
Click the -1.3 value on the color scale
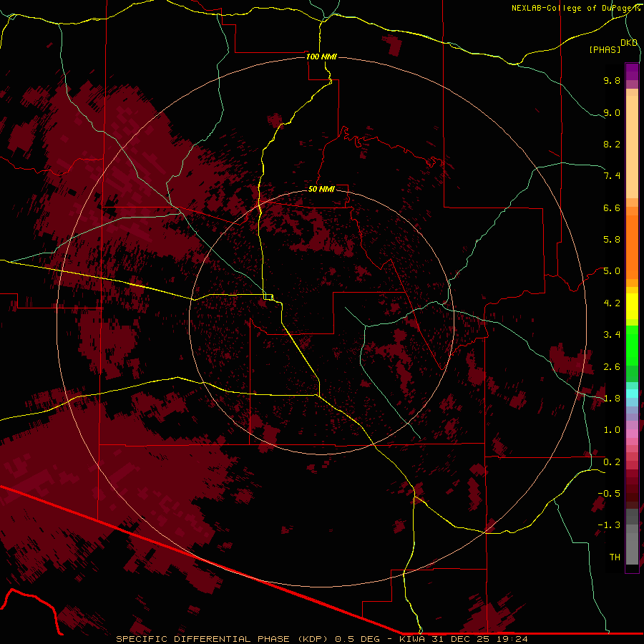coord(609,525)
